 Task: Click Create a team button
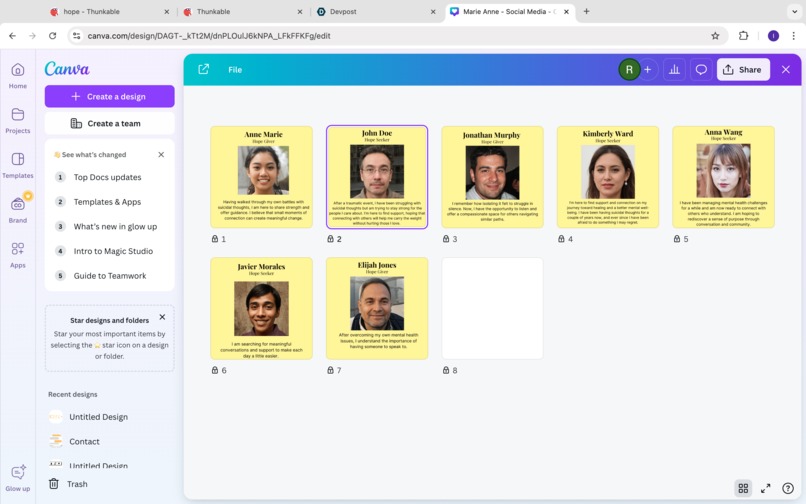click(x=109, y=123)
